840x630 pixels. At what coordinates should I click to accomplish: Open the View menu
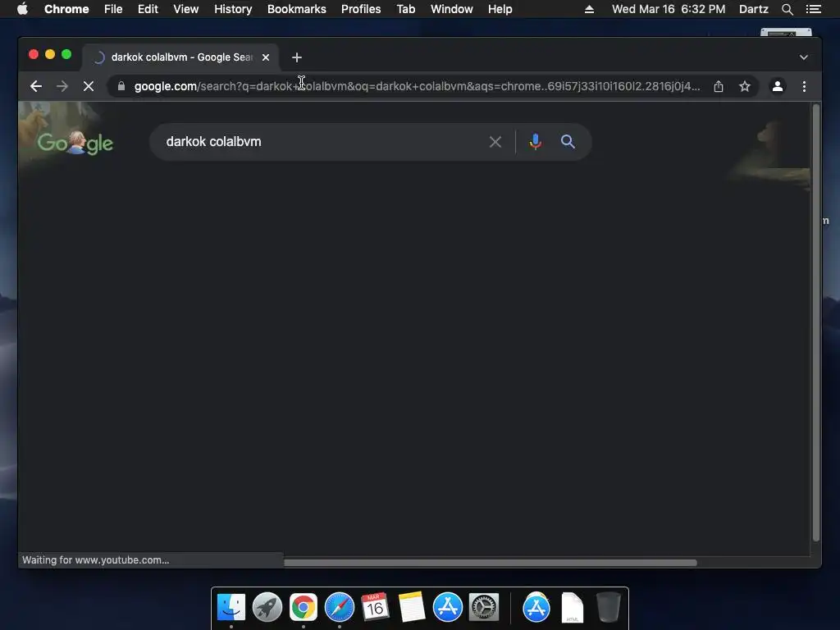click(186, 9)
